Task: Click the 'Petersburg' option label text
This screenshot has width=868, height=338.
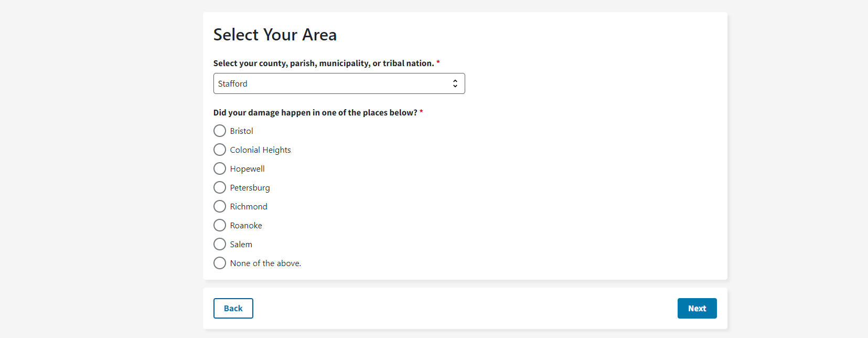Action: click(250, 187)
